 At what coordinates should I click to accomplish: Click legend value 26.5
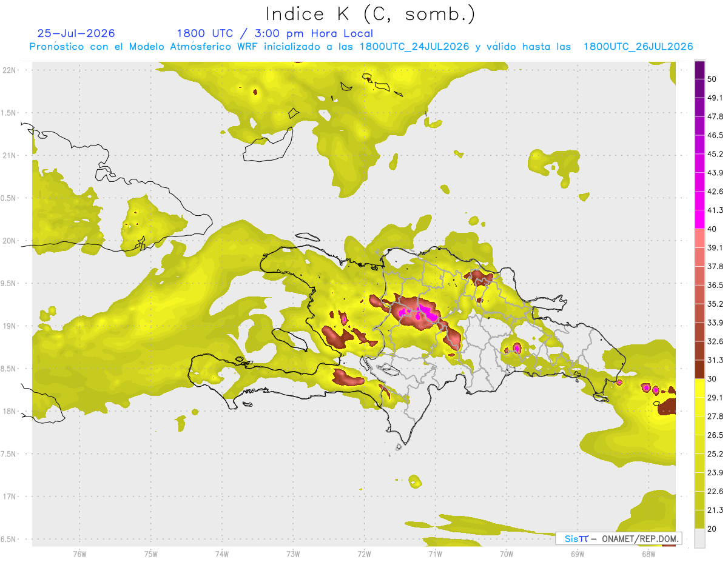pyautogui.click(x=715, y=435)
